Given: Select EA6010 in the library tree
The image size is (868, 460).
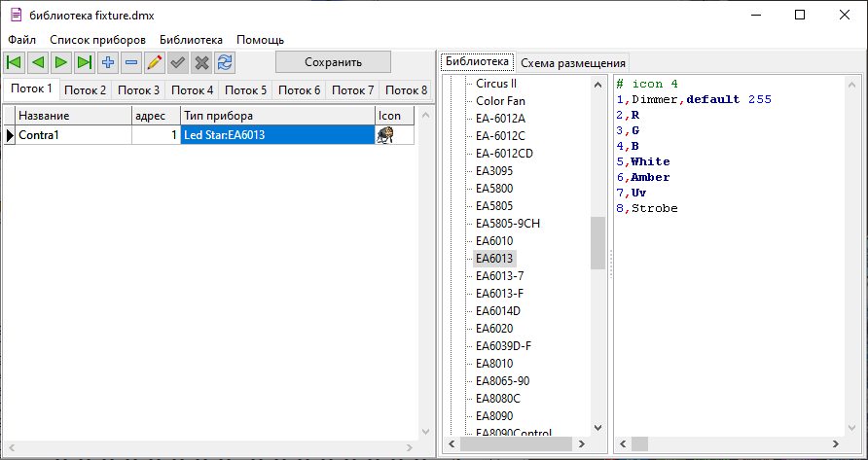Looking at the screenshot, I should pos(494,241).
